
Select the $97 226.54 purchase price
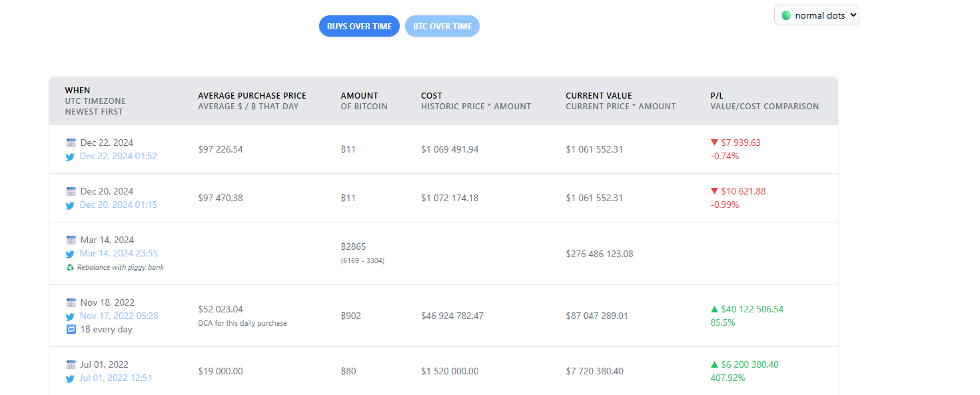tap(221, 149)
